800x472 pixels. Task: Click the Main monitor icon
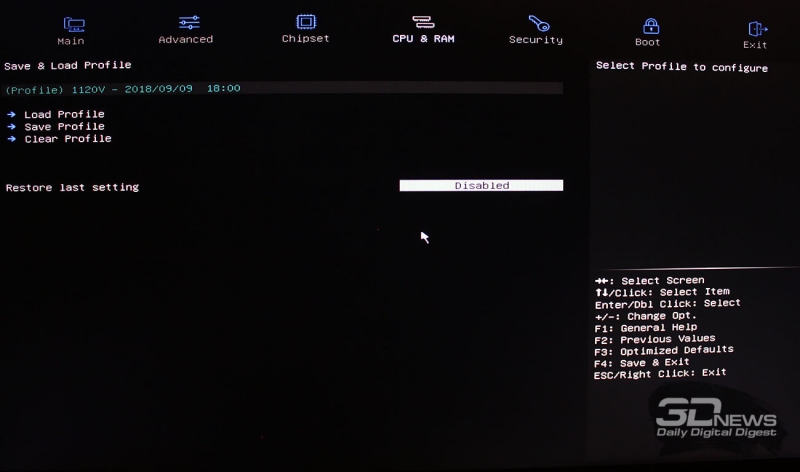pyautogui.click(x=73, y=24)
